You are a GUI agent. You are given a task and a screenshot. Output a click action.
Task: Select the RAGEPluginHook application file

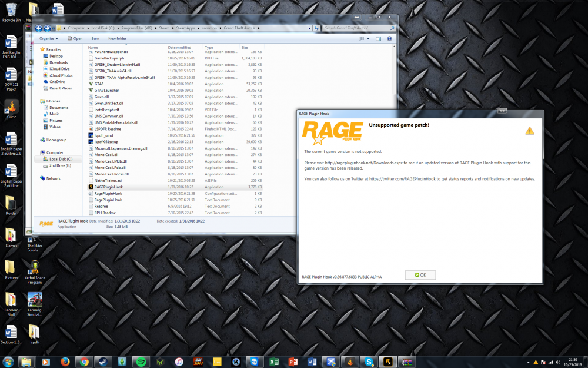click(x=108, y=187)
